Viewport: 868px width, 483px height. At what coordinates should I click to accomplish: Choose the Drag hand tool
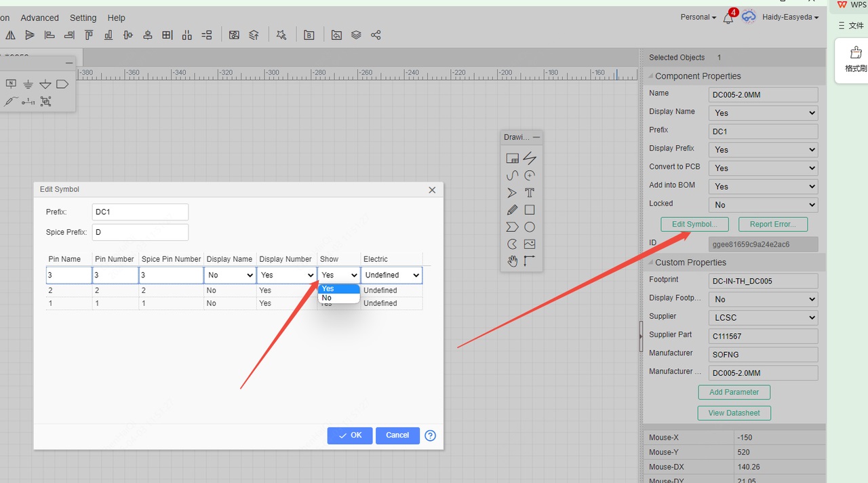(512, 261)
